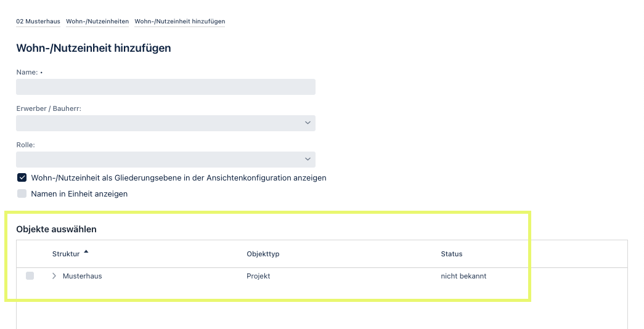Viewport: 644px width, 329px height.
Task: Expand the Musterhaus tree node
Action: click(x=54, y=276)
